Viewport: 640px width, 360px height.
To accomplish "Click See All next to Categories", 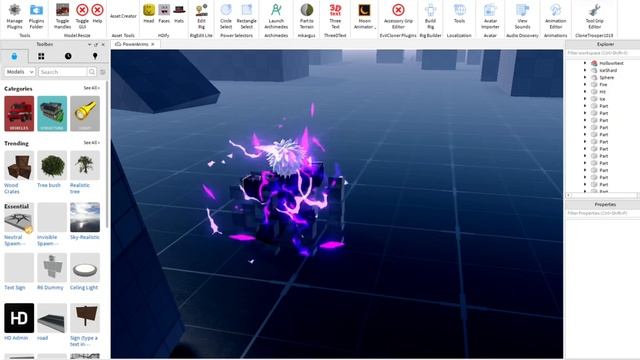I will 91,88.
